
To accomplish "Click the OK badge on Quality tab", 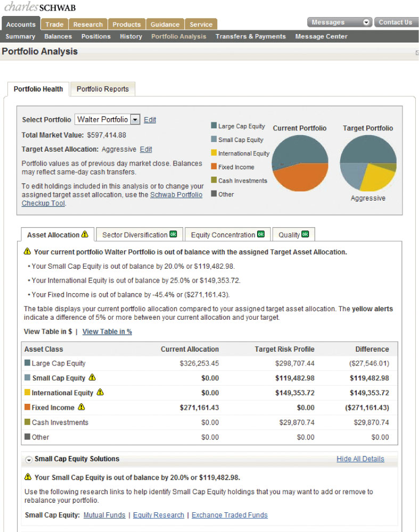I will click(305, 234).
